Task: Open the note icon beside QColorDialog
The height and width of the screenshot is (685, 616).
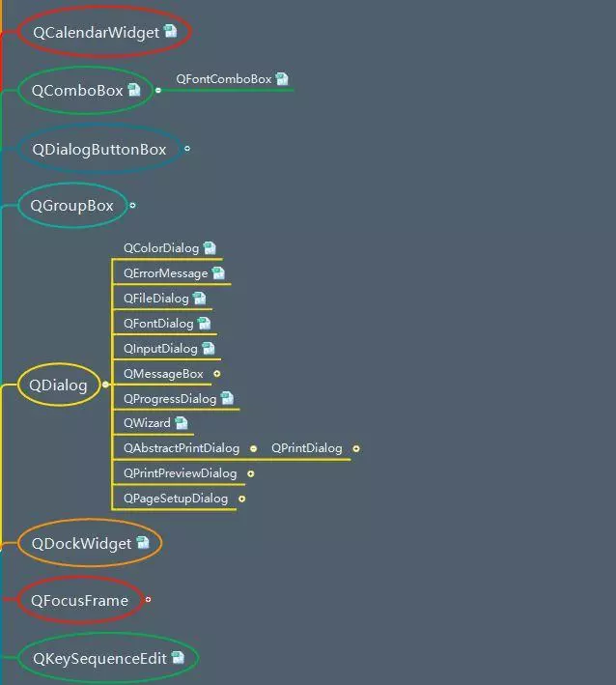Action: [x=210, y=247]
